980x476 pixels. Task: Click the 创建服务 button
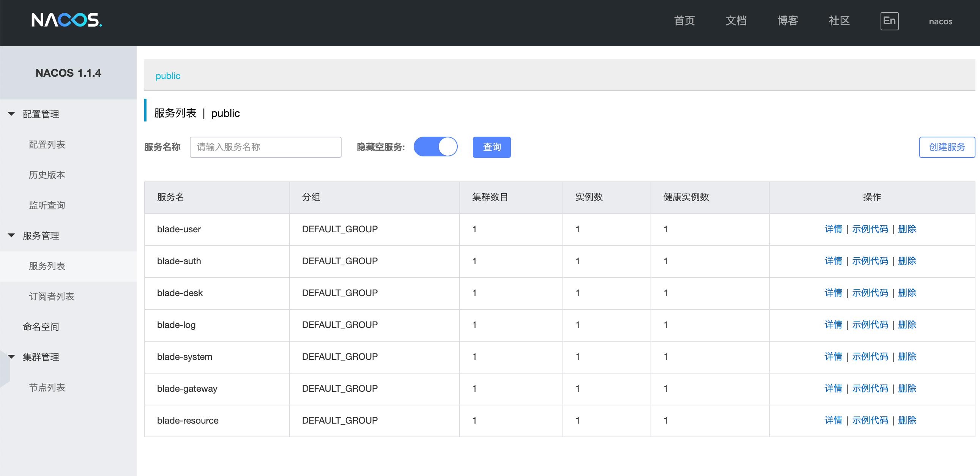point(947,147)
